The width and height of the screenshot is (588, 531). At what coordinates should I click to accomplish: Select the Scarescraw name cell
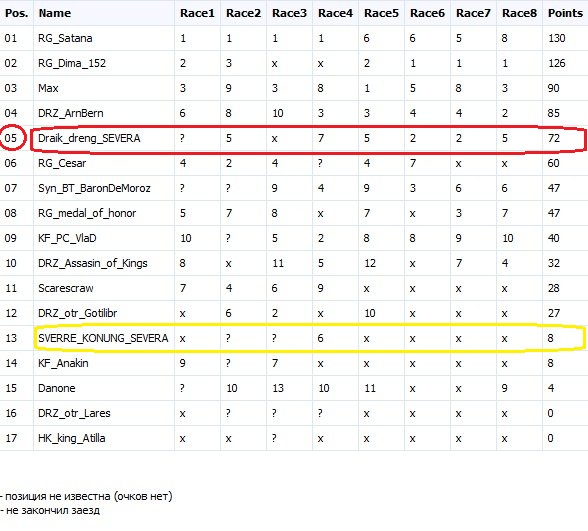(66, 288)
